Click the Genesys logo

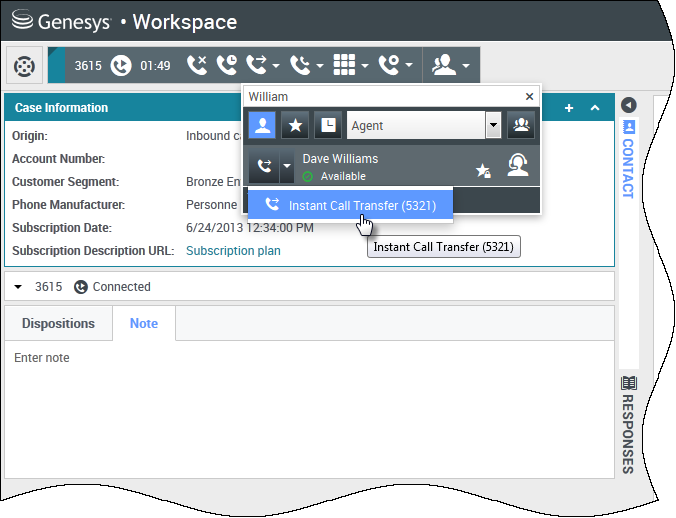tap(61, 22)
